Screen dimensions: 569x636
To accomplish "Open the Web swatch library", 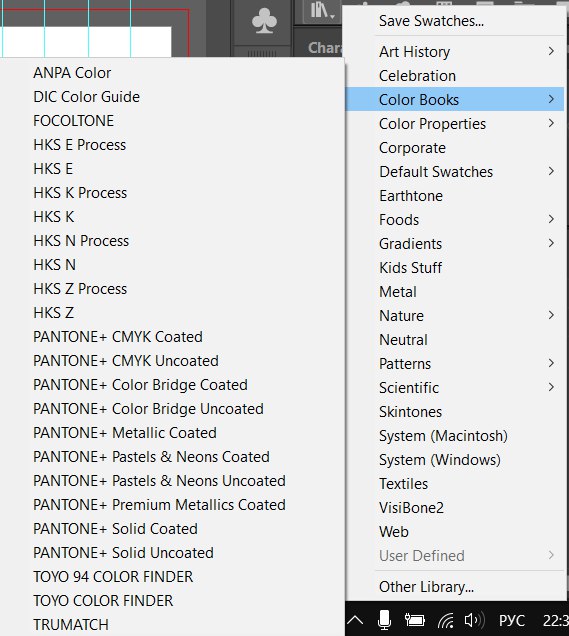I will point(455,531).
